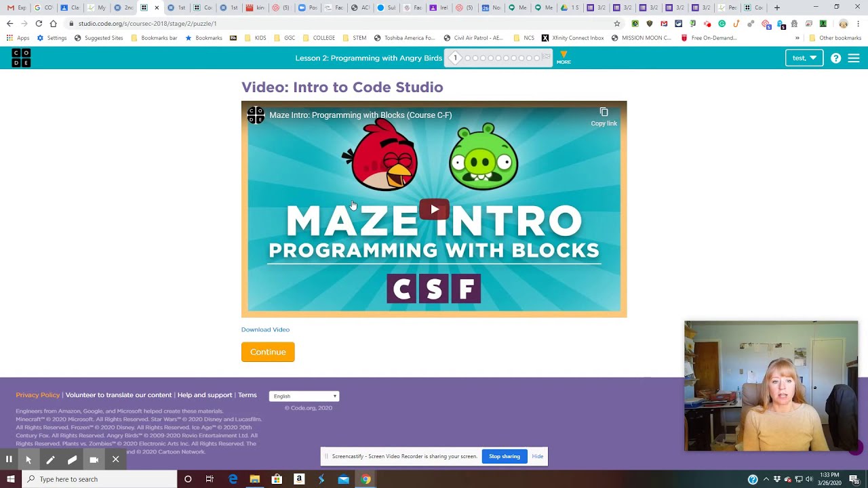Copy the video link
868x488 pixels.
(604, 117)
